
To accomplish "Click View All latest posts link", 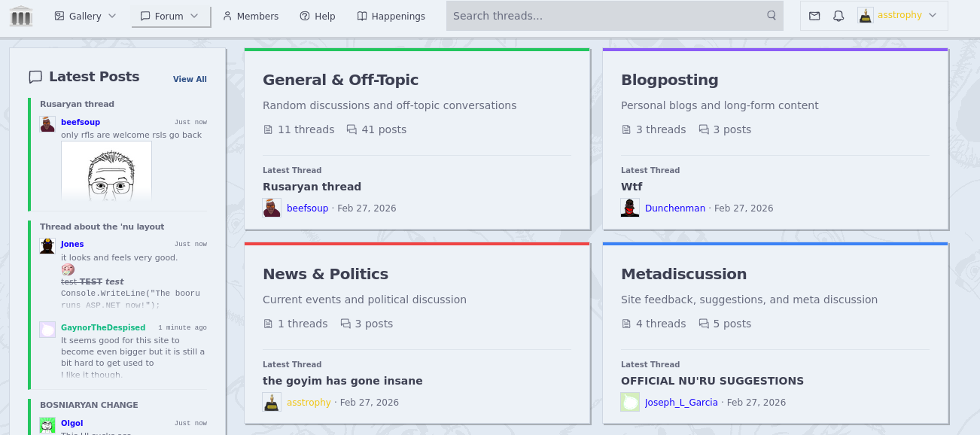I will [190, 79].
